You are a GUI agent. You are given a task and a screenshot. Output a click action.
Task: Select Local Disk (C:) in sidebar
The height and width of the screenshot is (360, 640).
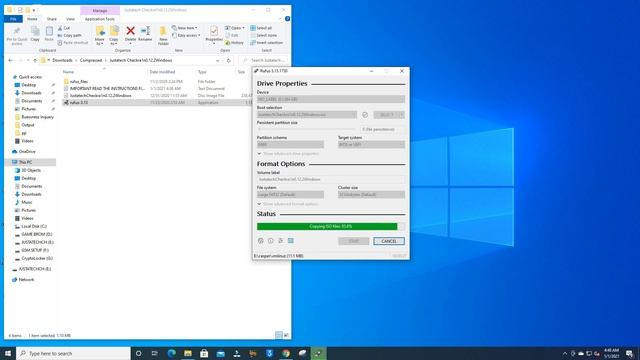pyautogui.click(x=31, y=227)
